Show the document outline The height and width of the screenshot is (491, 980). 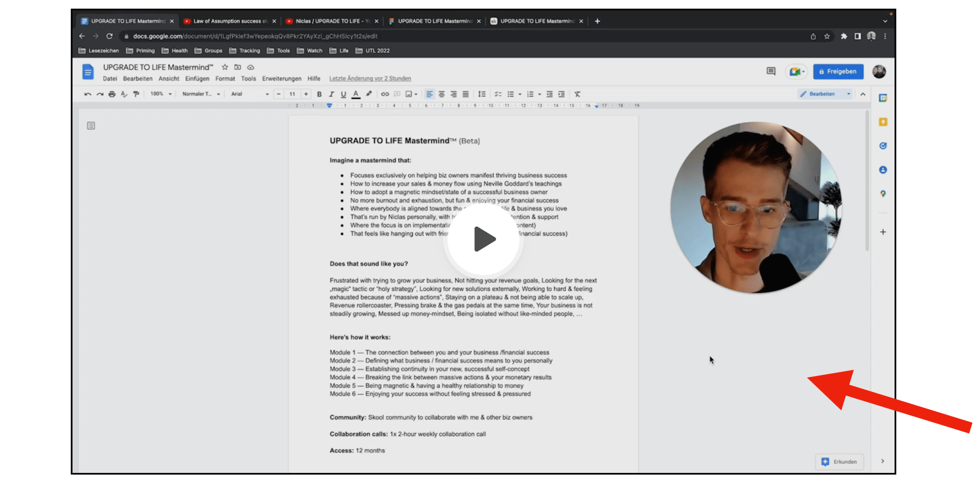click(91, 126)
